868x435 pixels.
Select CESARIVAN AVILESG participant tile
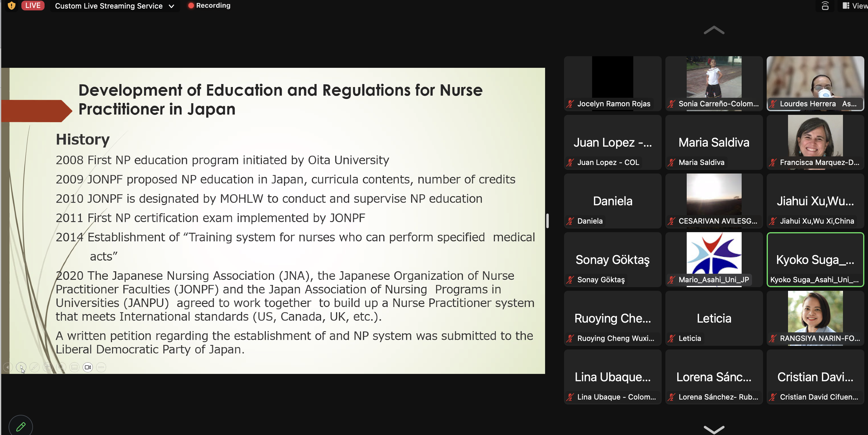[714, 201]
